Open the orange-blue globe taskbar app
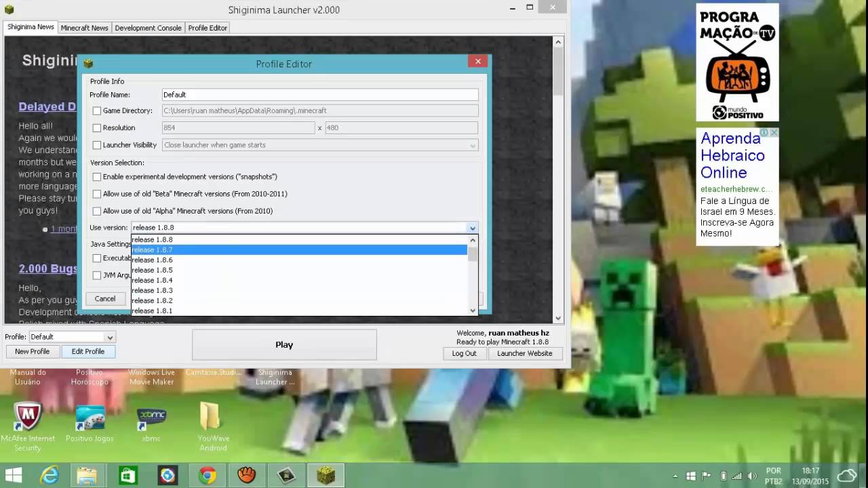The height and width of the screenshot is (488, 868). pos(167,476)
